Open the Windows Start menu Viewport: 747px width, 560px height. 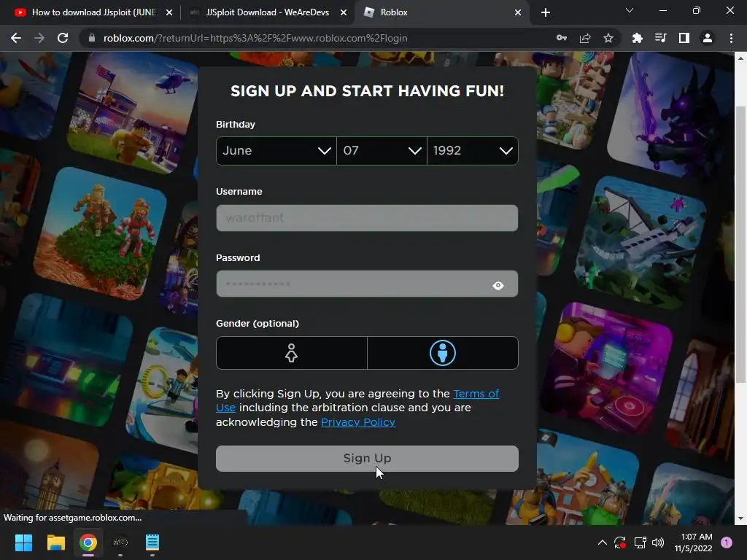[x=23, y=542]
